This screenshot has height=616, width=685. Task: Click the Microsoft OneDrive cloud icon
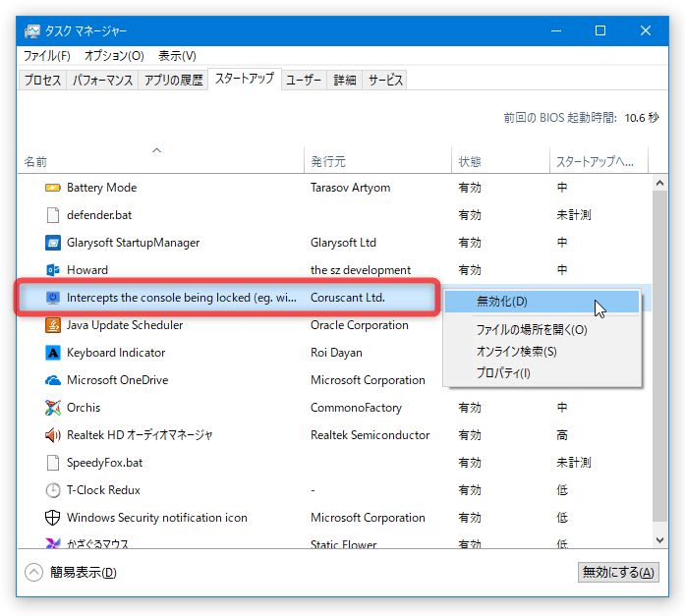pyautogui.click(x=53, y=380)
